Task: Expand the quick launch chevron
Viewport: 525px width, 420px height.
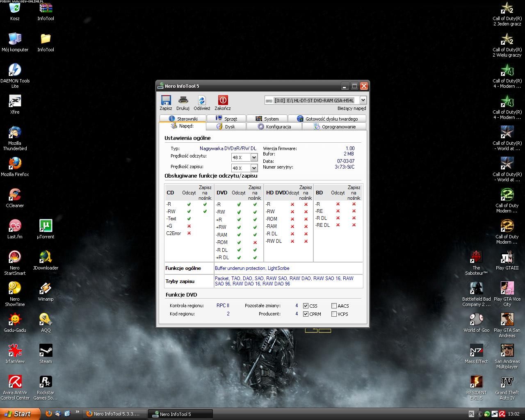Action: (x=77, y=411)
